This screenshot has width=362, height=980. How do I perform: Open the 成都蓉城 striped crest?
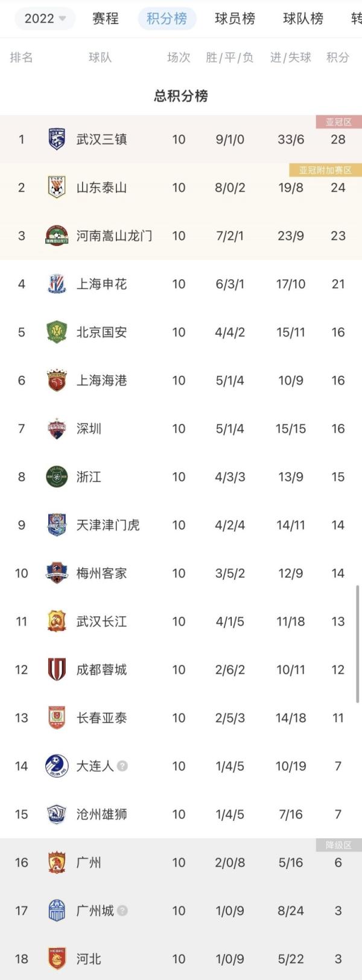click(x=57, y=669)
